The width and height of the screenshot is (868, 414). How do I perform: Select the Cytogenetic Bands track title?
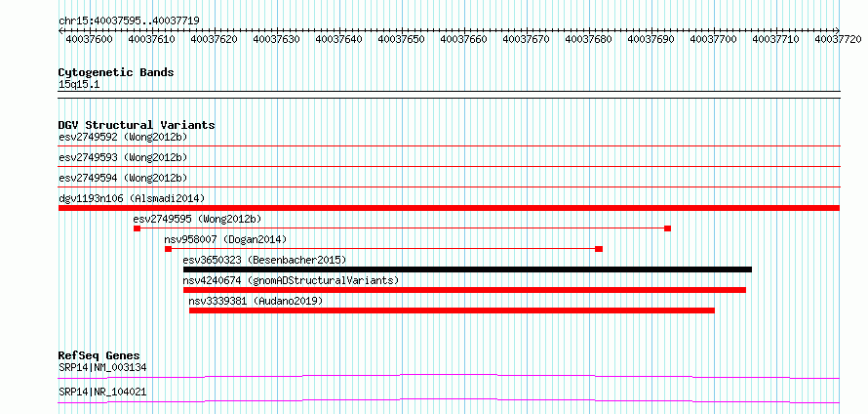(116, 72)
